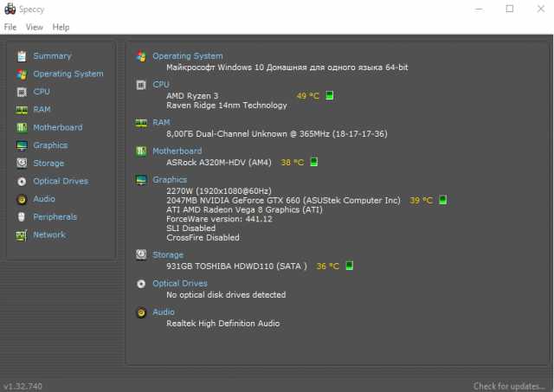The height and width of the screenshot is (392, 554).
Task: Click the 931GB TOSHIBA HDWD110 line
Action: click(x=236, y=266)
